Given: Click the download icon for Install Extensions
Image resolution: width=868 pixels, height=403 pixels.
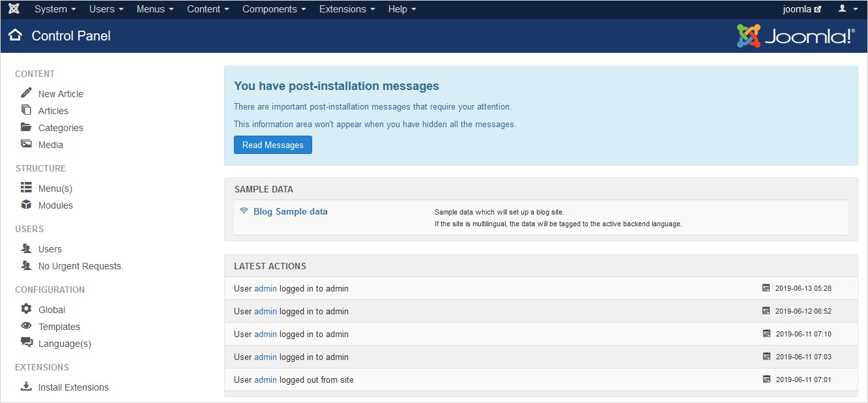Looking at the screenshot, I should click(x=26, y=387).
